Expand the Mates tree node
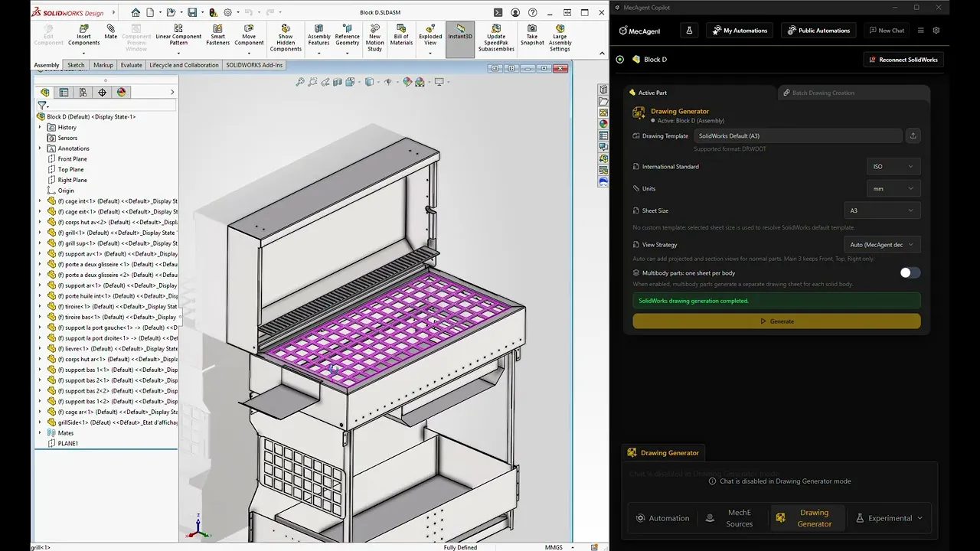The height and width of the screenshot is (551, 980). 41,433
